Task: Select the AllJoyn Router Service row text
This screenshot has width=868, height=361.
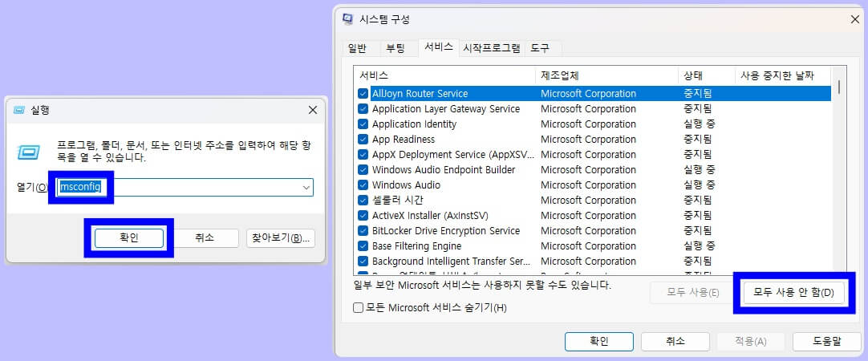Action: point(420,94)
